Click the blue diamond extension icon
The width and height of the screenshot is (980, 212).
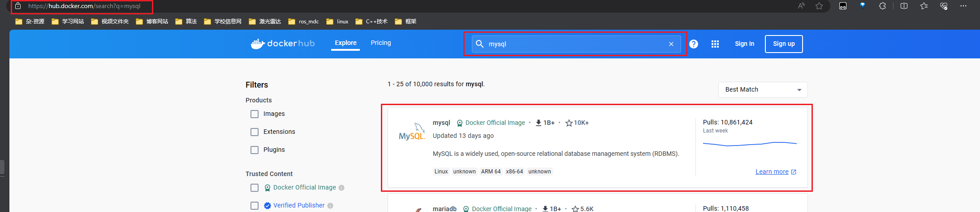pos(863,6)
